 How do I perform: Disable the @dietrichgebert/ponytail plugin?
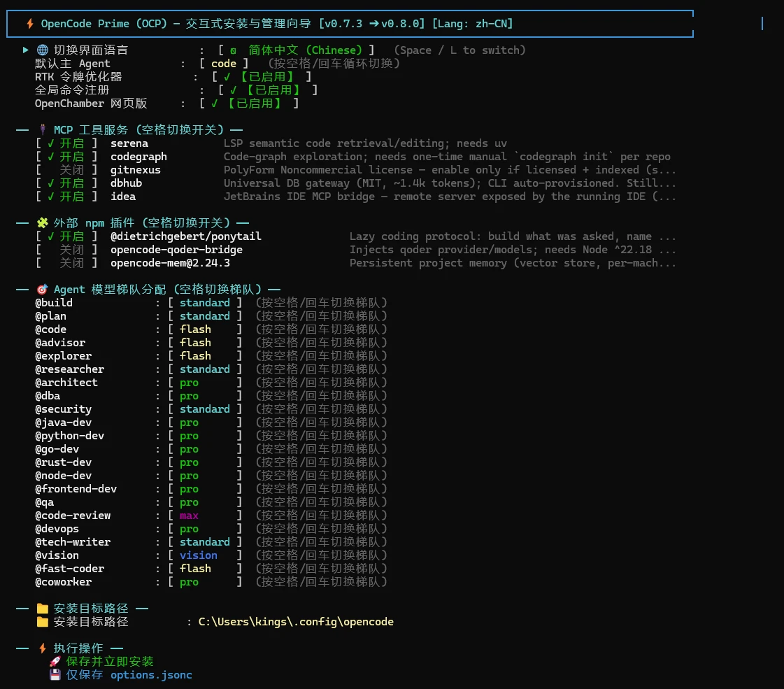[x=66, y=236]
